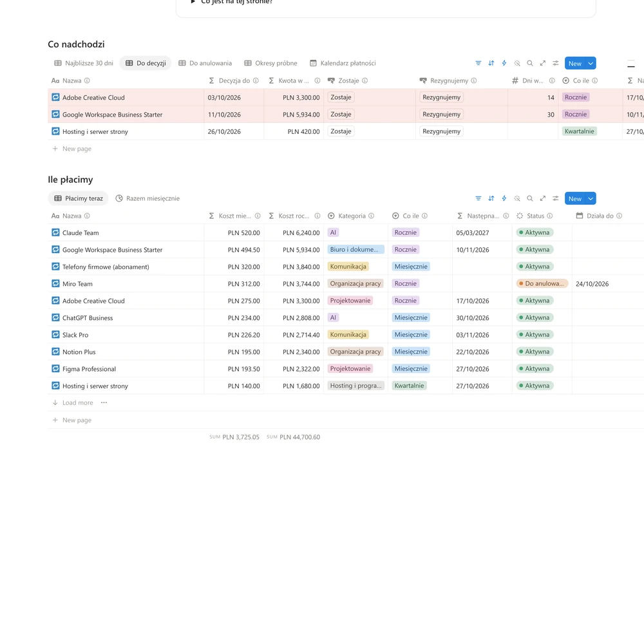Open more options beside Load more
Image resolution: width=644 pixels, height=644 pixels.
click(104, 402)
